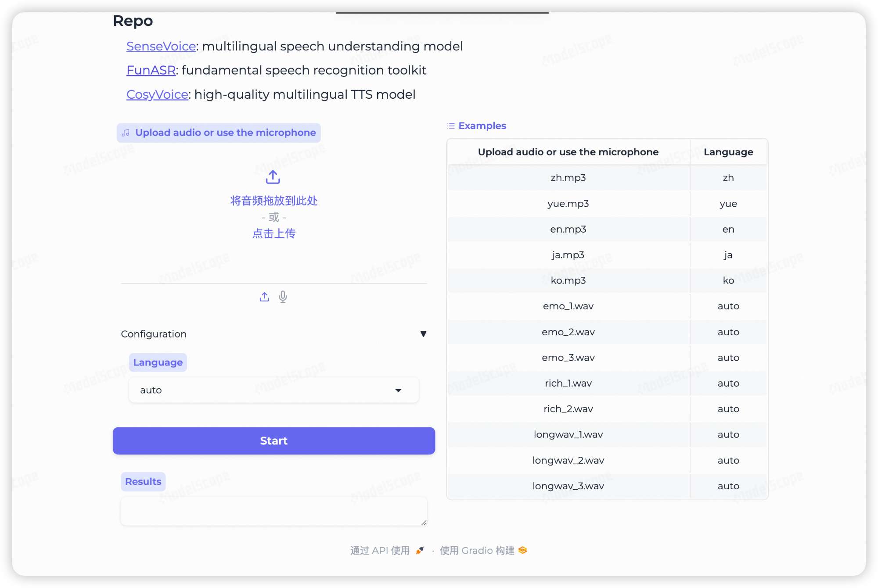This screenshot has width=878, height=588.
Task: Open the Language dropdown set to auto
Action: point(273,390)
